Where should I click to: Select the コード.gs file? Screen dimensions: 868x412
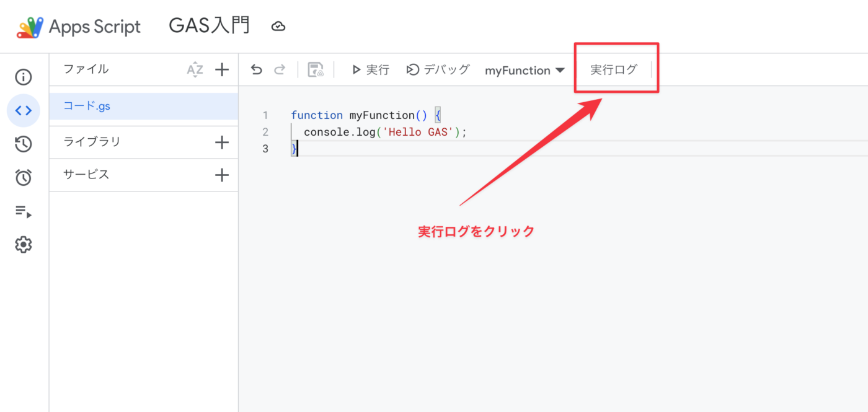point(87,106)
